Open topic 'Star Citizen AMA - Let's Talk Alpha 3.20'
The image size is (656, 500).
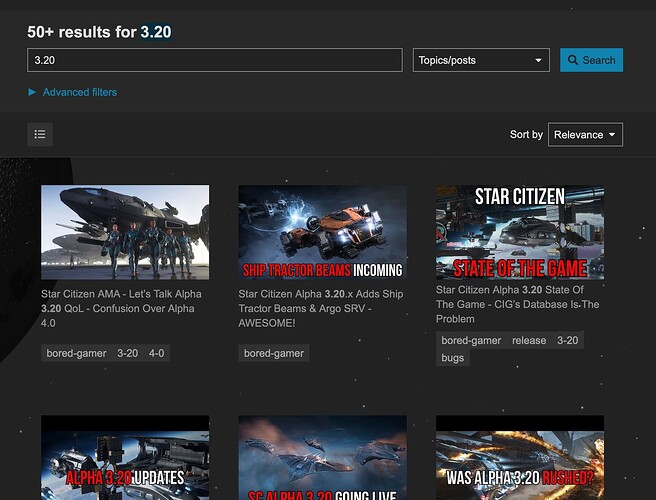click(121, 308)
